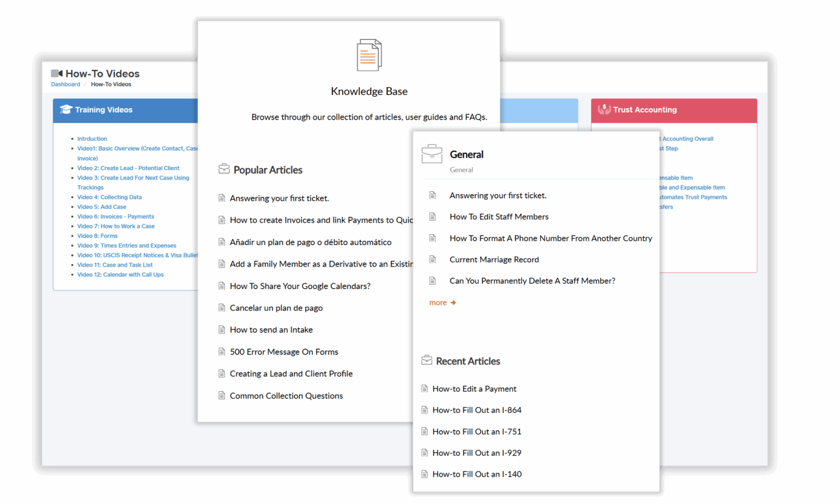Click the Popular Articles briefcase icon

pyautogui.click(x=224, y=169)
